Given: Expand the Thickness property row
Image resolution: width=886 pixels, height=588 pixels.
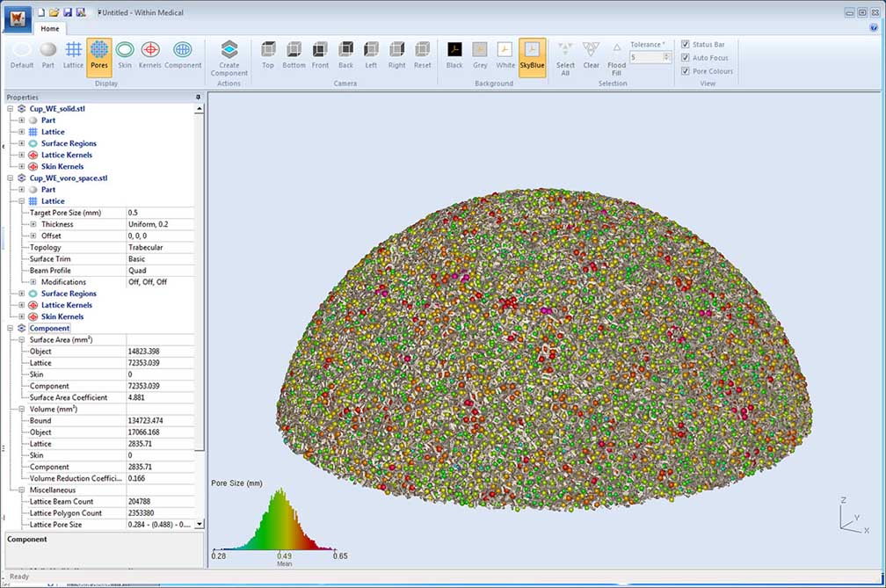Looking at the screenshot, I should pyautogui.click(x=33, y=224).
